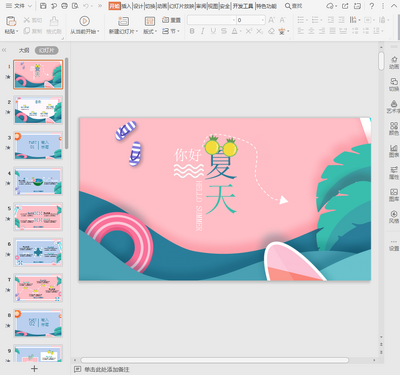Open the 图表 (Chart) side panel icon
Viewport: 400px width, 375px height.
(394, 150)
